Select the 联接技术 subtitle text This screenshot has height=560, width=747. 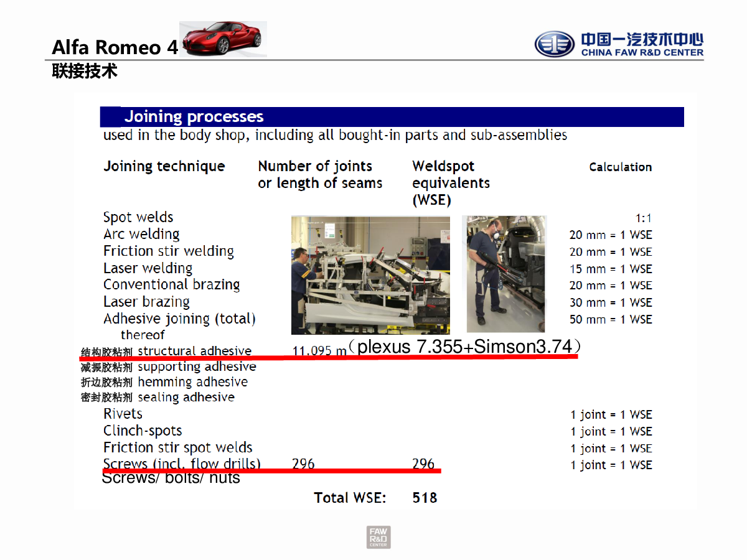pos(85,72)
